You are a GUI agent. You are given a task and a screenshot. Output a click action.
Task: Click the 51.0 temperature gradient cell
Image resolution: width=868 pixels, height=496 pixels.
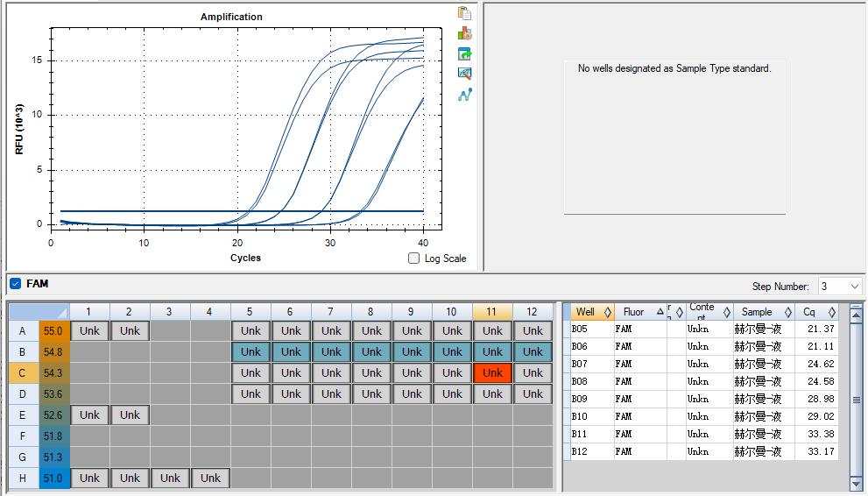click(x=54, y=478)
